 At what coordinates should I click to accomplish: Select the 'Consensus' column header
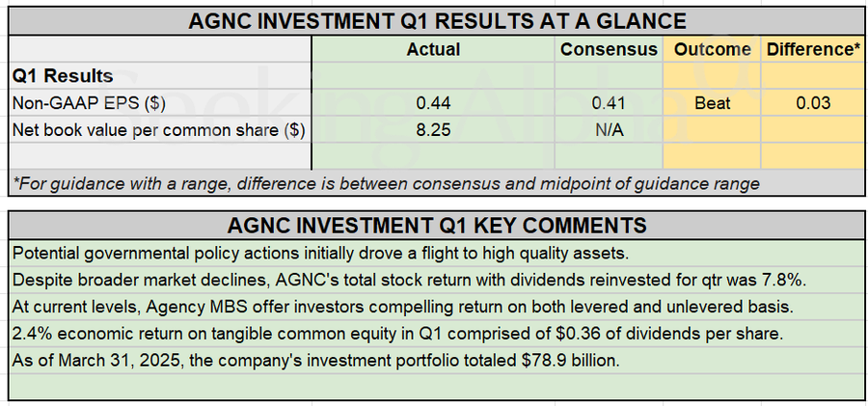[609, 48]
